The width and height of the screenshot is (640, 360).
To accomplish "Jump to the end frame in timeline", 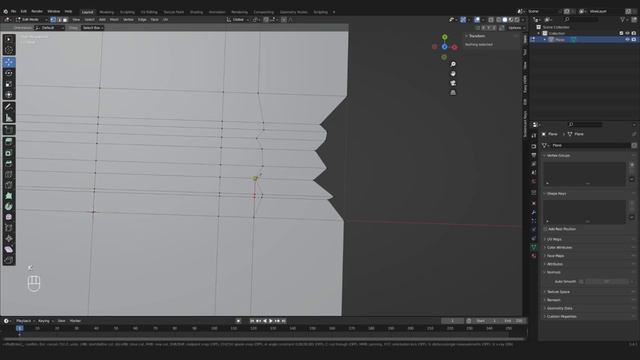I will (284, 321).
